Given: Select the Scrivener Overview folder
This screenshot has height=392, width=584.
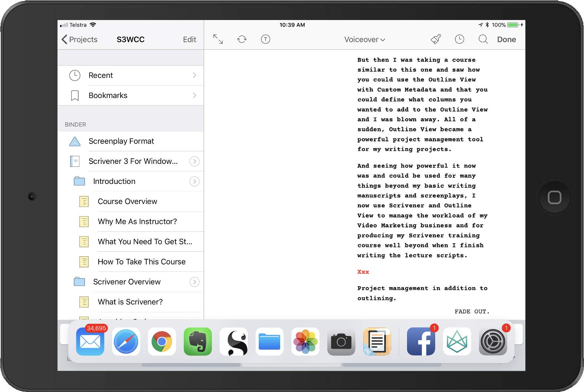Looking at the screenshot, I should [x=131, y=282].
